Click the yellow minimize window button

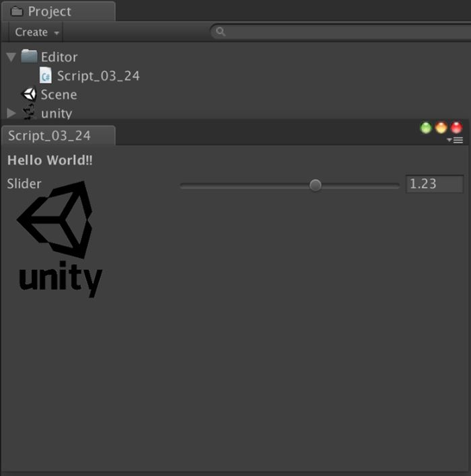(x=441, y=128)
